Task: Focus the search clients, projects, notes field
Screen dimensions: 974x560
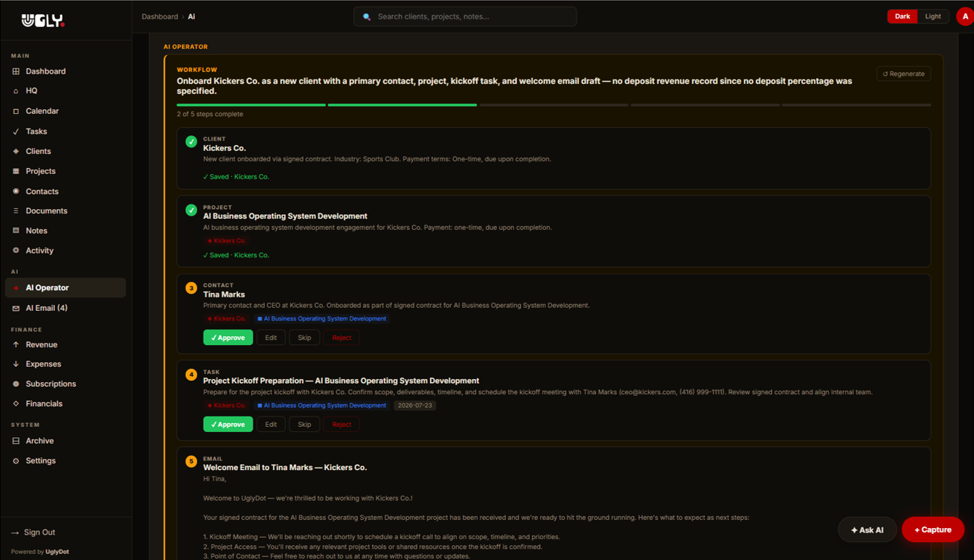Action: click(x=465, y=16)
